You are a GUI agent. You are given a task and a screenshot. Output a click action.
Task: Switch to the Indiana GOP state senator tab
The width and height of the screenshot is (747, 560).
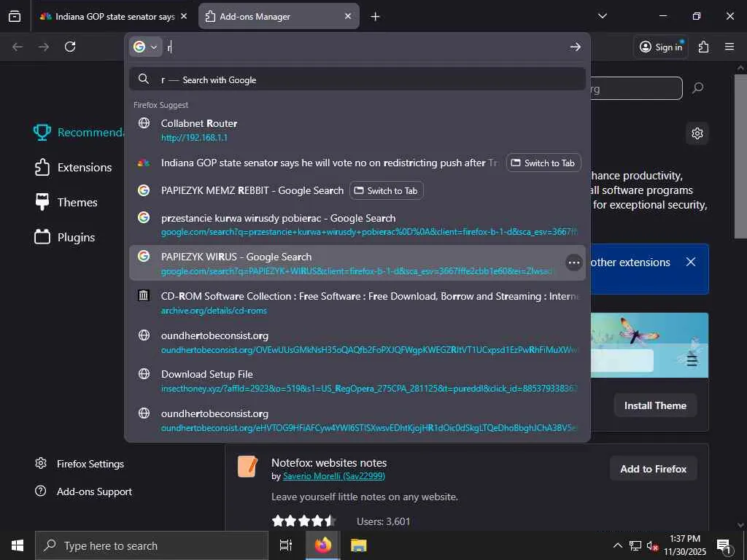pyautogui.click(x=112, y=16)
